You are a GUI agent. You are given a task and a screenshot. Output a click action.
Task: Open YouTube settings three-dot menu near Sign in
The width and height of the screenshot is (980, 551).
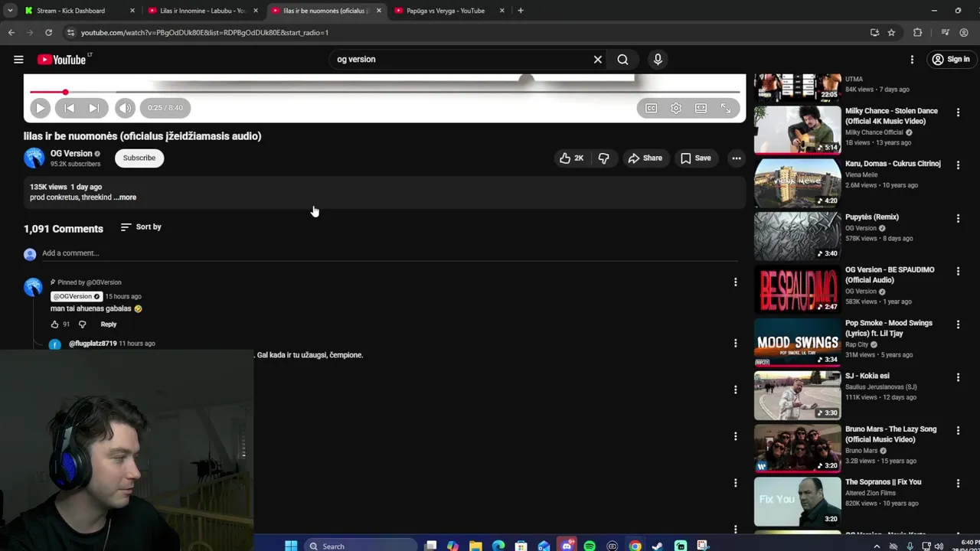(x=912, y=59)
